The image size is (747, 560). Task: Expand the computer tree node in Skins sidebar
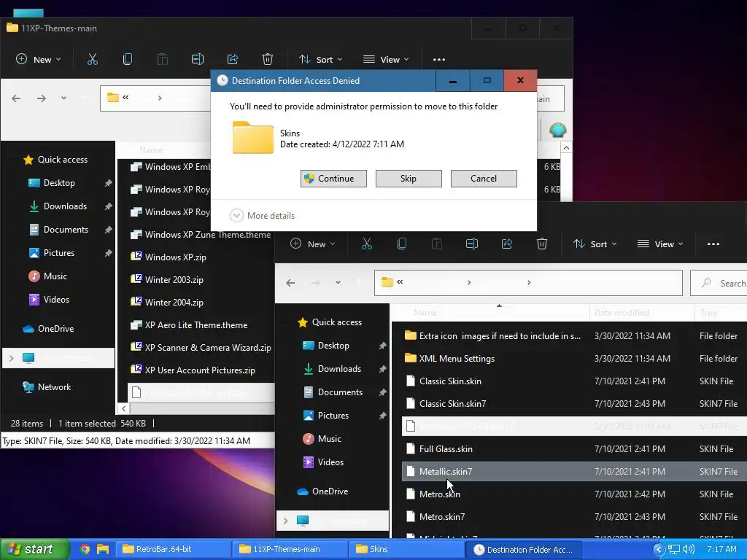(x=286, y=521)
